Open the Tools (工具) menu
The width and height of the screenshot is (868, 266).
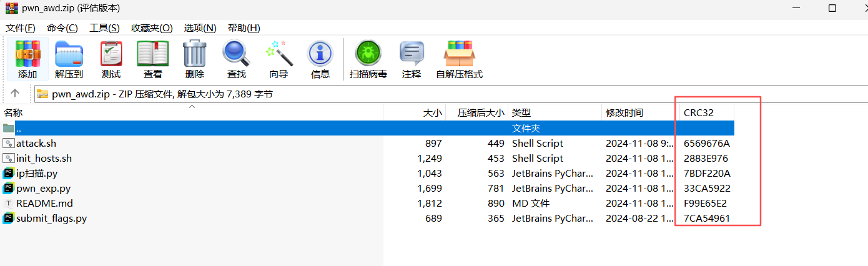coord(104,27)
